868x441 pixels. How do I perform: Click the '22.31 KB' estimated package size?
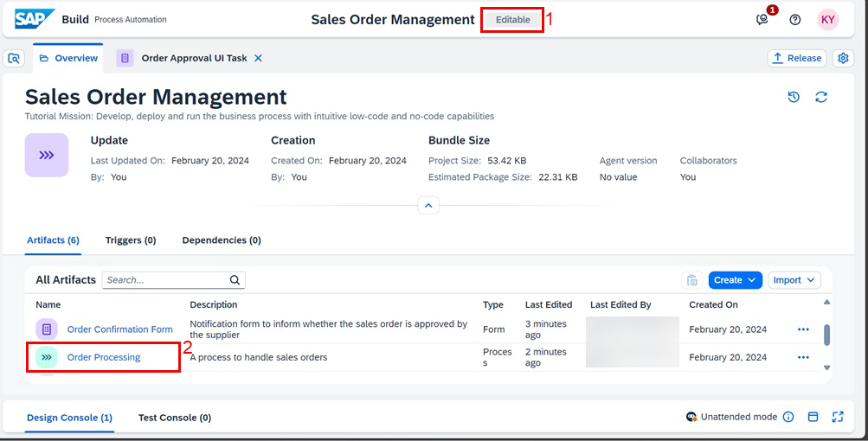tap(558, 177)
